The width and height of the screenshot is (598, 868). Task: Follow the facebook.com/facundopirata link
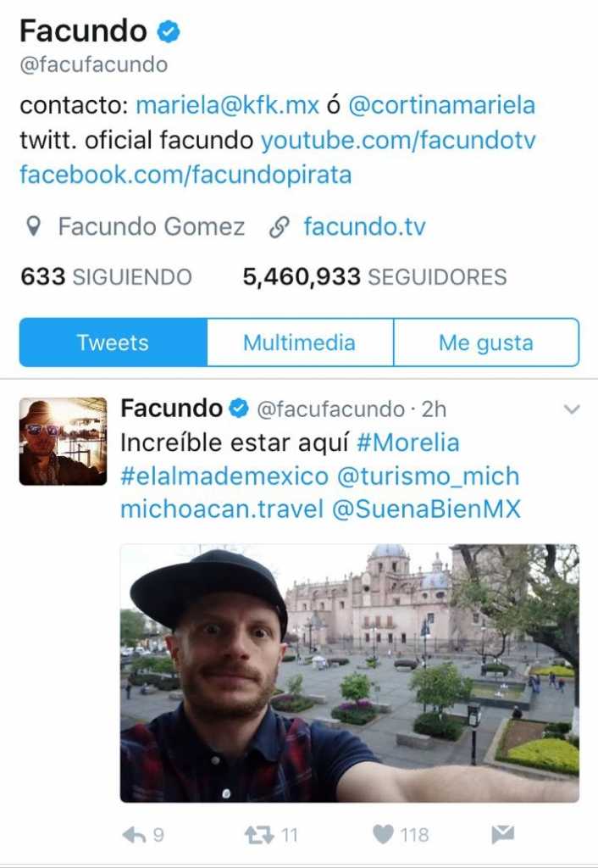tap(185, 175)
